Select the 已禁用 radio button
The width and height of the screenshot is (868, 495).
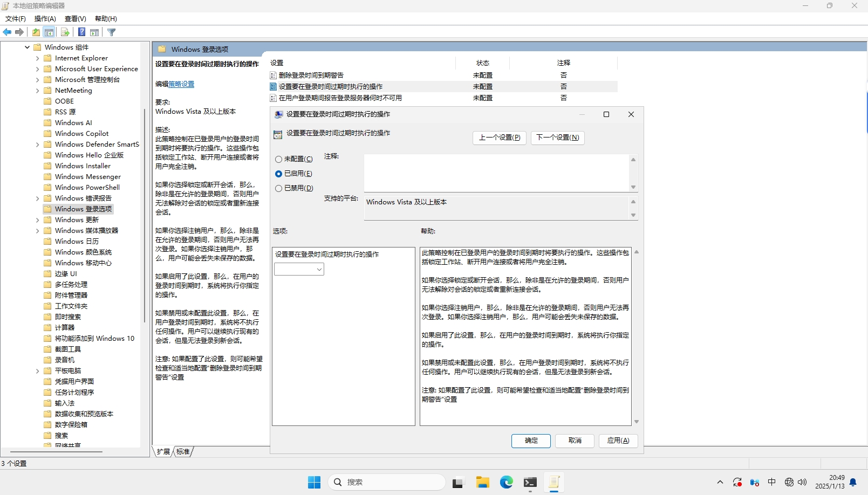click(x=279, y=188)
